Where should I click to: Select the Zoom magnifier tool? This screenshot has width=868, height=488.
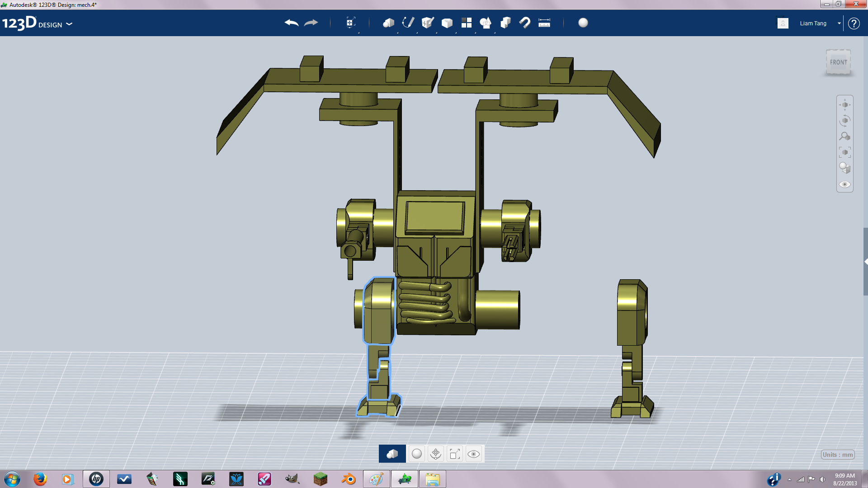845,136
